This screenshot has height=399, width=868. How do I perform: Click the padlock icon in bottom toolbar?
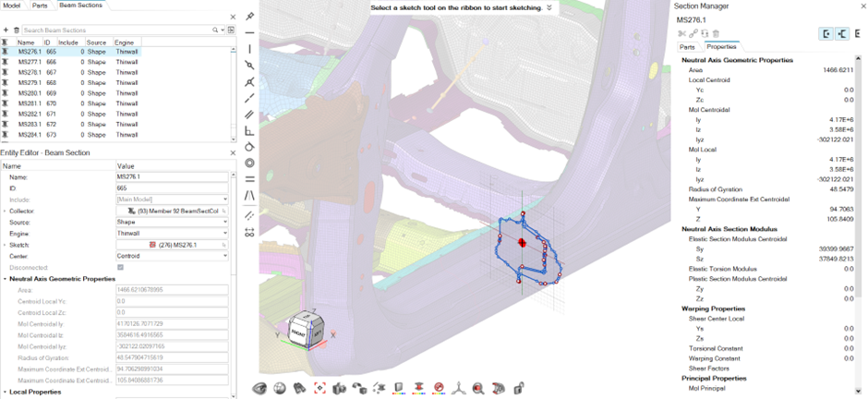click(519, 388)
